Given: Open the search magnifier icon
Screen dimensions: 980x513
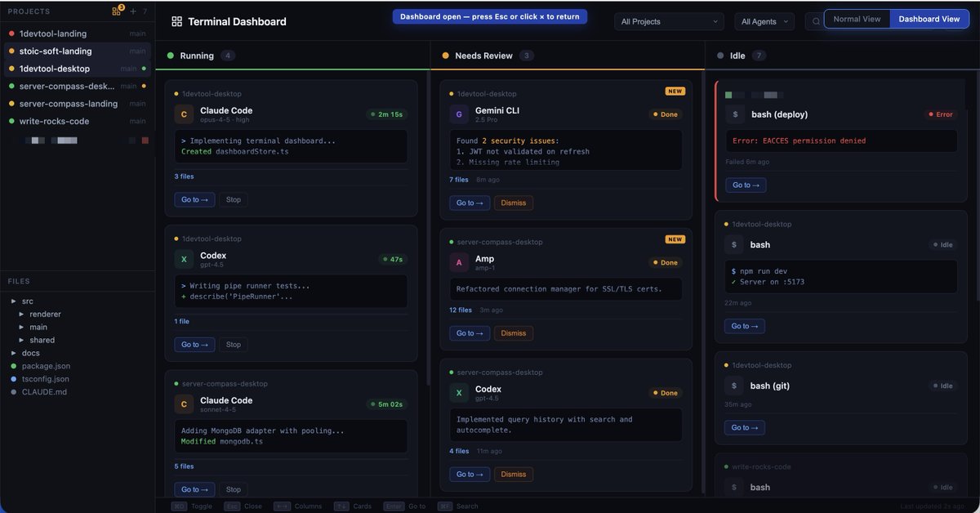Looking at the screenshot, I should tap(815, 21).
